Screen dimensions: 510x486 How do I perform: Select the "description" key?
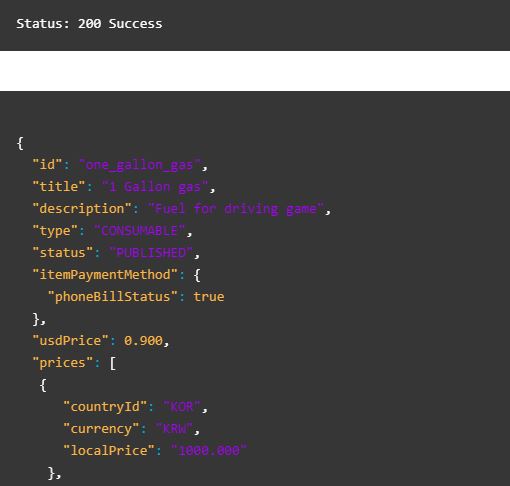tap(82, 209)
